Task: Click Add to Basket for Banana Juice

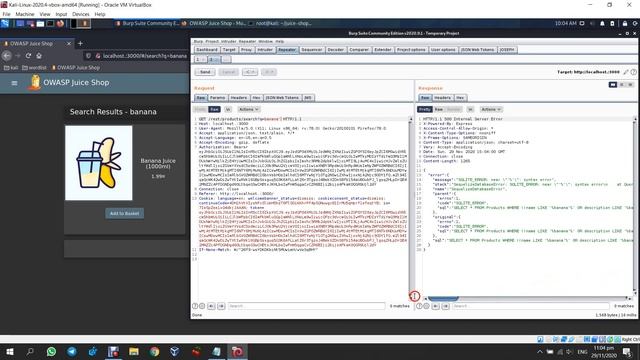Action: click(x=124, y=213)
